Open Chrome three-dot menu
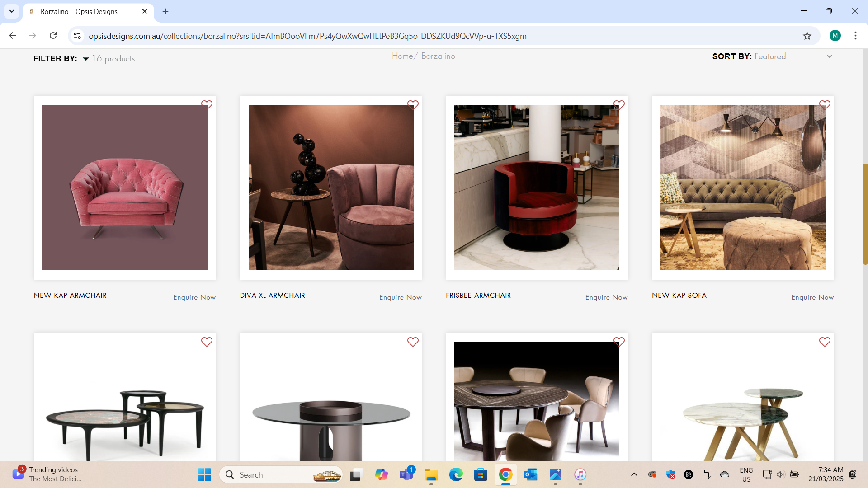 click(855, 36)
